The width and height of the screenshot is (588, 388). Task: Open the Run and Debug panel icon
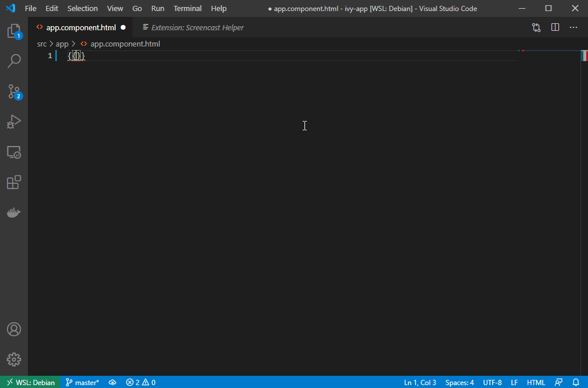tap(14, 122)
